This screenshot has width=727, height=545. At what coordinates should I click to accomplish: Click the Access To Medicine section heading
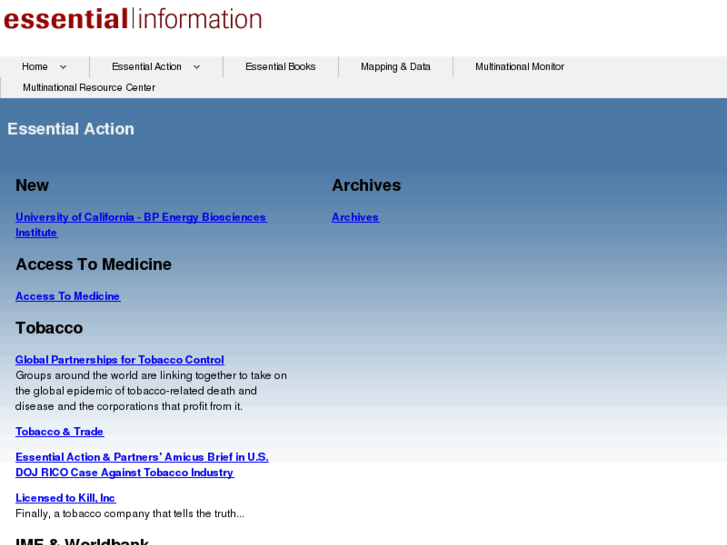[x=94, y=264]
